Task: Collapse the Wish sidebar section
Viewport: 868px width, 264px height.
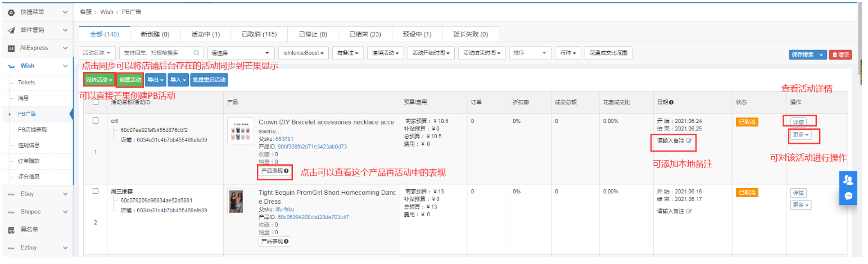Action: click(65, 66)
